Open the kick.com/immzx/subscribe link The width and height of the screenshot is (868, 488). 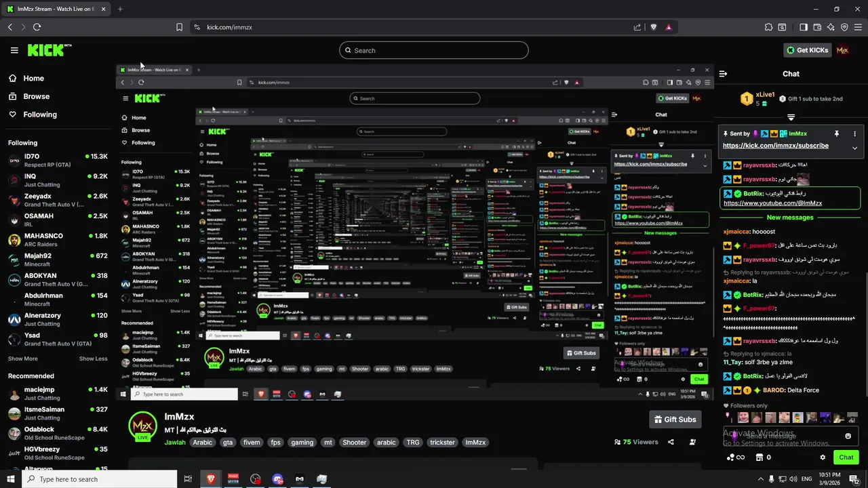pyautogui.click(x=775, y=146)
